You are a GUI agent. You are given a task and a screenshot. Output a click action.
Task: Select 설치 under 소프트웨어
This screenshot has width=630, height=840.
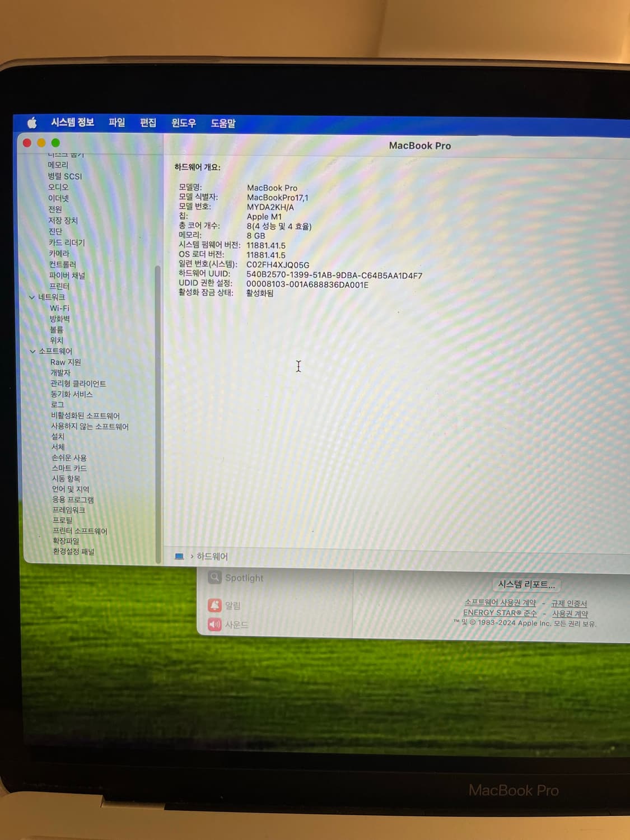[58, 437]
